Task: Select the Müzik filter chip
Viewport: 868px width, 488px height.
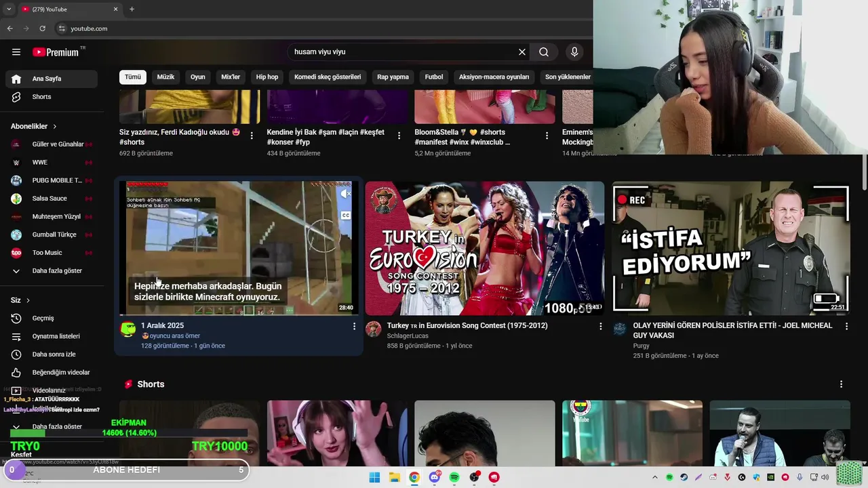Action: (165, 77)
